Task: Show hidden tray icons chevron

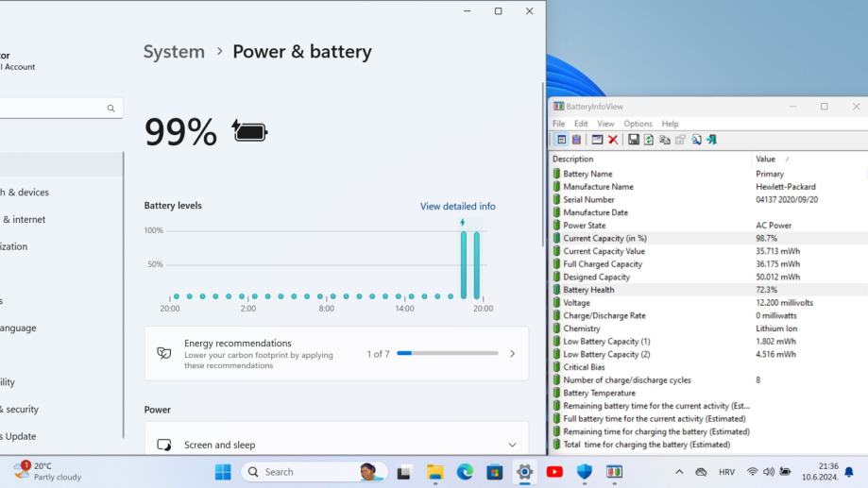Action: 679,472
